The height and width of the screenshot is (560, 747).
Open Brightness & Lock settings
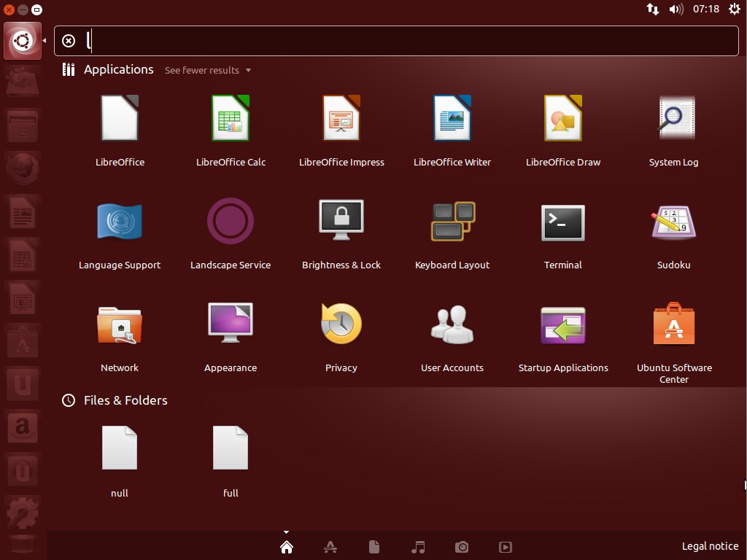(x=341, y=222)
